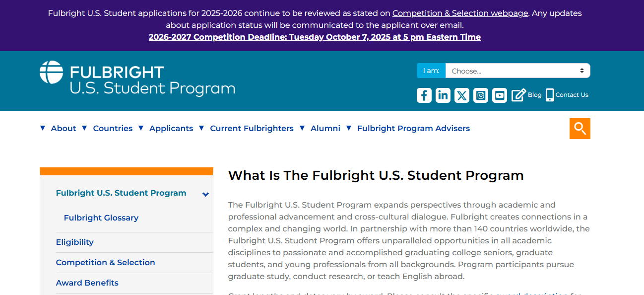Image resolution: width=644 pixels, height=295 pixels.
Task: Open the Fulbright Glossary sidebar item
Action: click(x=101, y=218)
